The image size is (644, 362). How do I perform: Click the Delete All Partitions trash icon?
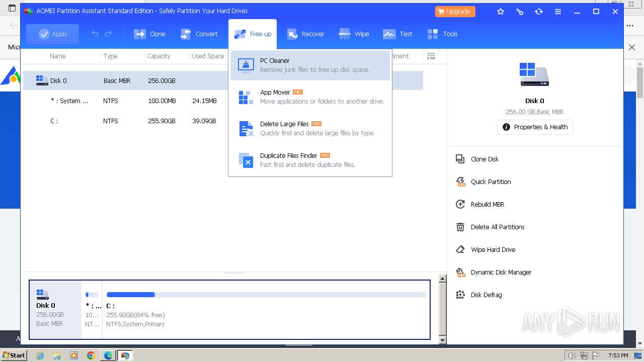(x=460, y=227)
